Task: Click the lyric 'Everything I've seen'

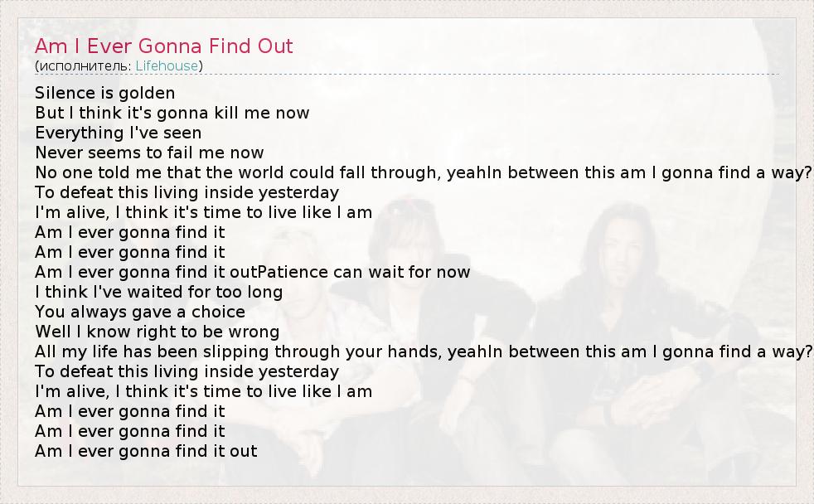Action: pos(119,133)
